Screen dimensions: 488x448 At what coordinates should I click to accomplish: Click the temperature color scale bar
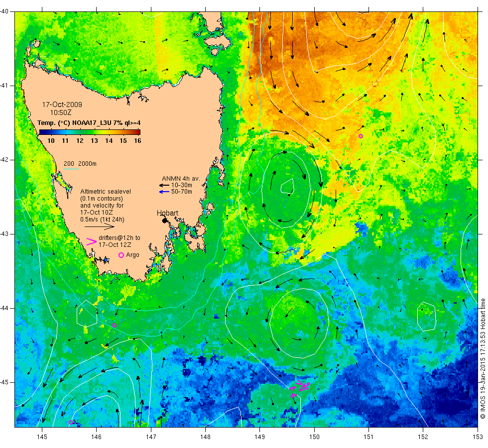90,132
